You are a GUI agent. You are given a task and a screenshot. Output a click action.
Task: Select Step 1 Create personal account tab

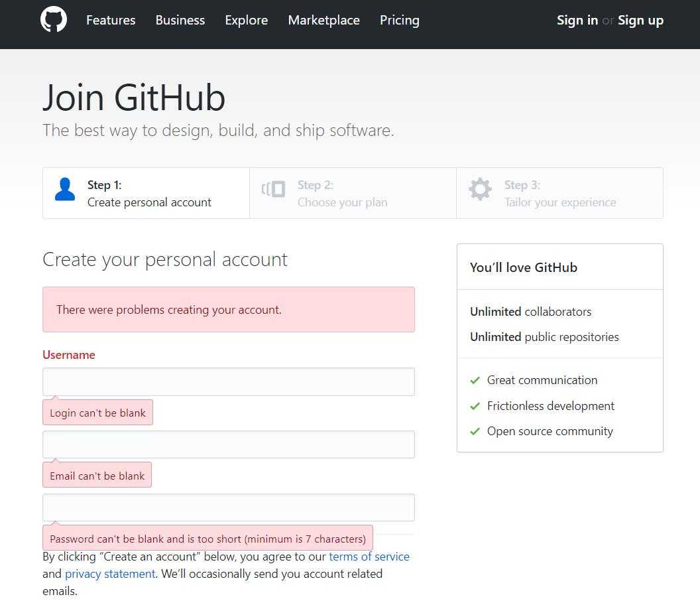[146, 193]
